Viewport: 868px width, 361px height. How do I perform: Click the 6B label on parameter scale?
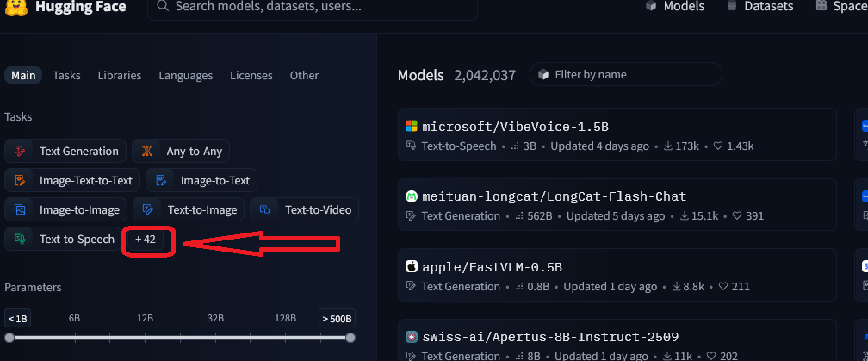click(74, 319)
